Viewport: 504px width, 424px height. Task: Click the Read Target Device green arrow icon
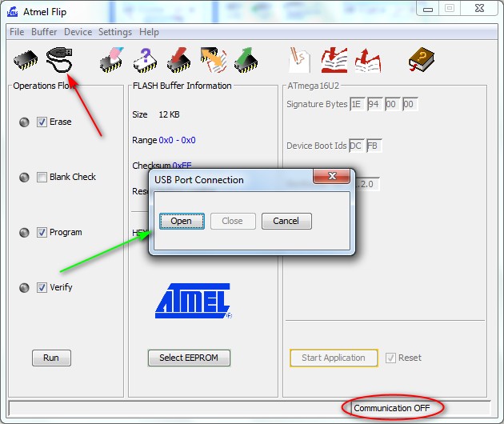pyautogui.click(x=246, y=61)
